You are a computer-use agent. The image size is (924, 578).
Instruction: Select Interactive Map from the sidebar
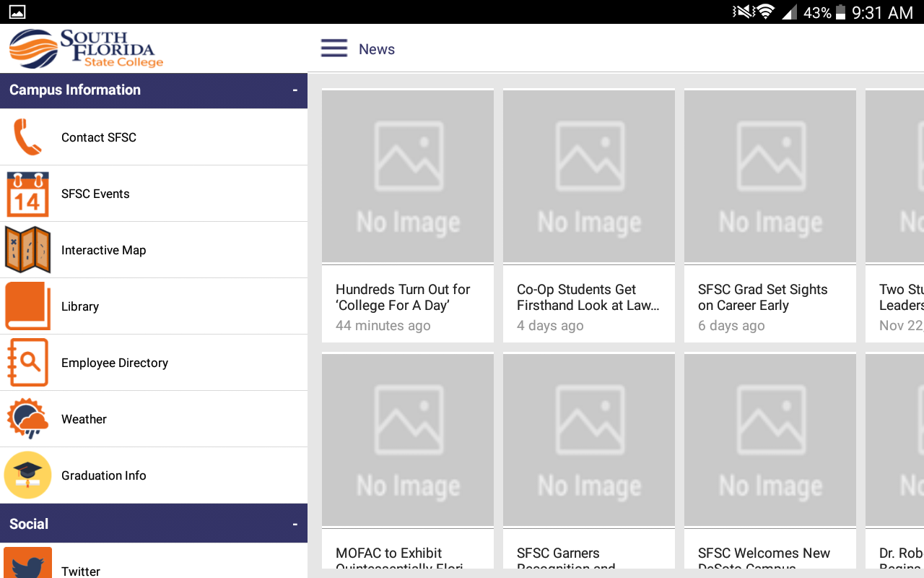(154, 250)
